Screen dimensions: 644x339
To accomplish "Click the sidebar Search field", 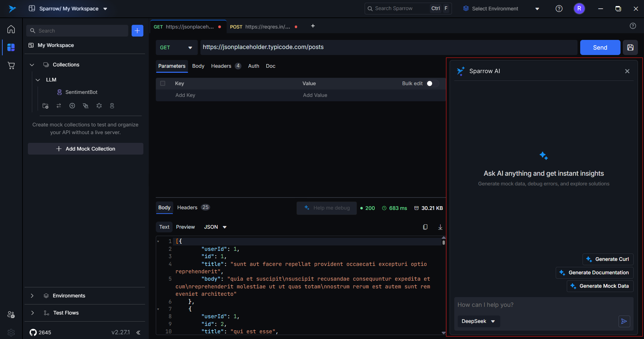I will (x=77, y=31).
